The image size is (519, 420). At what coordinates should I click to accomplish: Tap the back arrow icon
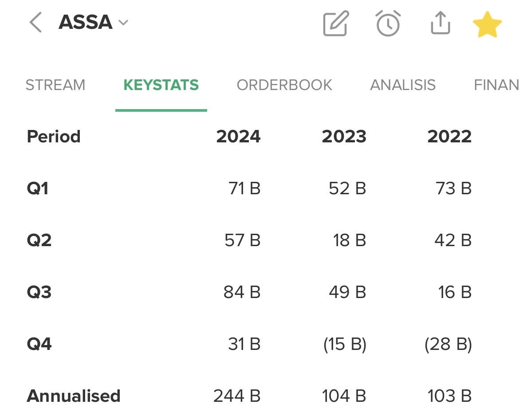click(x=35, y=23)
